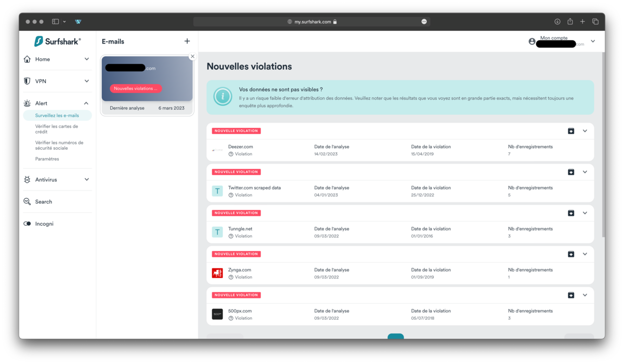Show Safari tab overview
The width and height of the screenshot is (624, 364).
pyautogui.click(x=595, y=21)
